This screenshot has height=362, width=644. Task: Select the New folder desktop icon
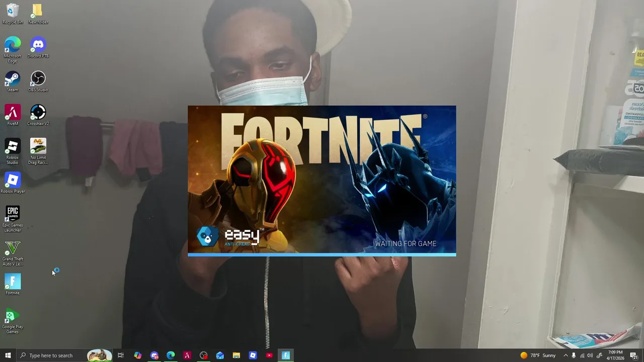(x=38, y=14)
